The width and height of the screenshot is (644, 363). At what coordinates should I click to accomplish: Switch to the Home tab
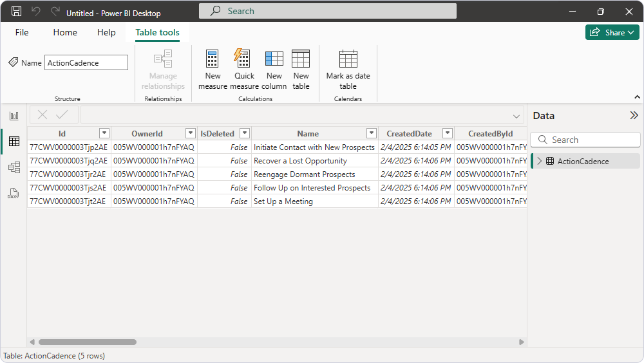pyautogui.click(x=65, y=32)
